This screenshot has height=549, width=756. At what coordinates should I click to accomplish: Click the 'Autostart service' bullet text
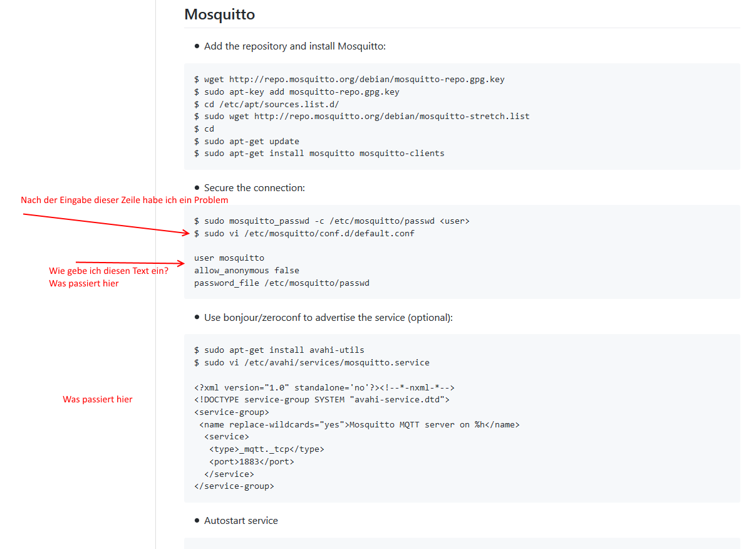[241, 521]
